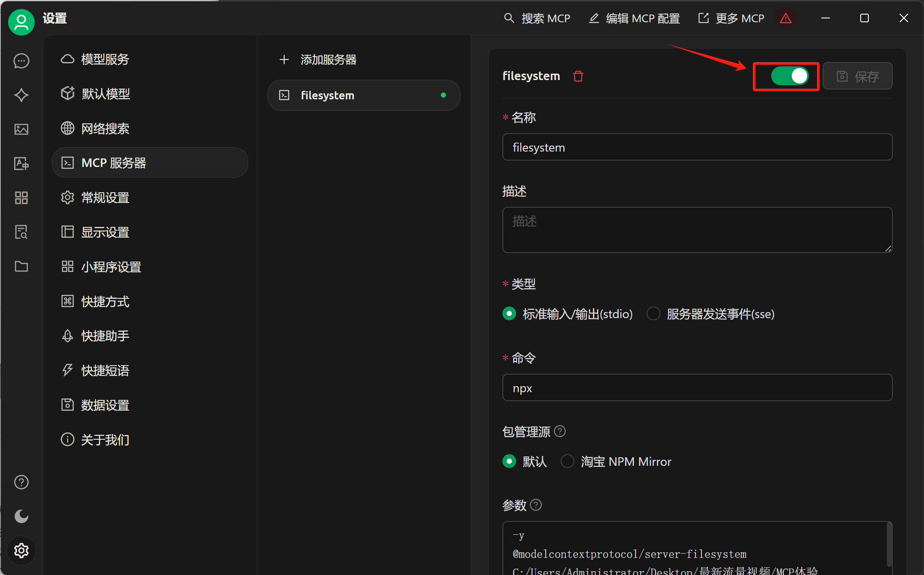Viewport: 924px width, 575px height.
Task: Turn off the filesystem server switch
Action: coord(790,76)
